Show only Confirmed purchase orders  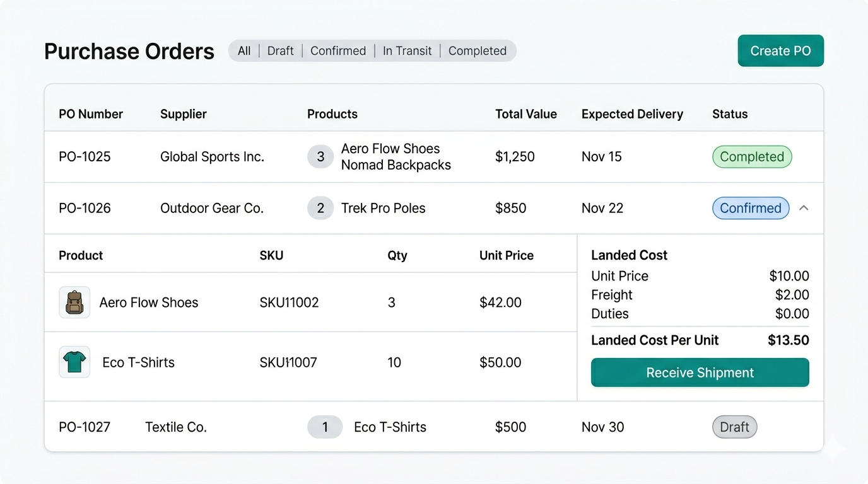(338, 51)
